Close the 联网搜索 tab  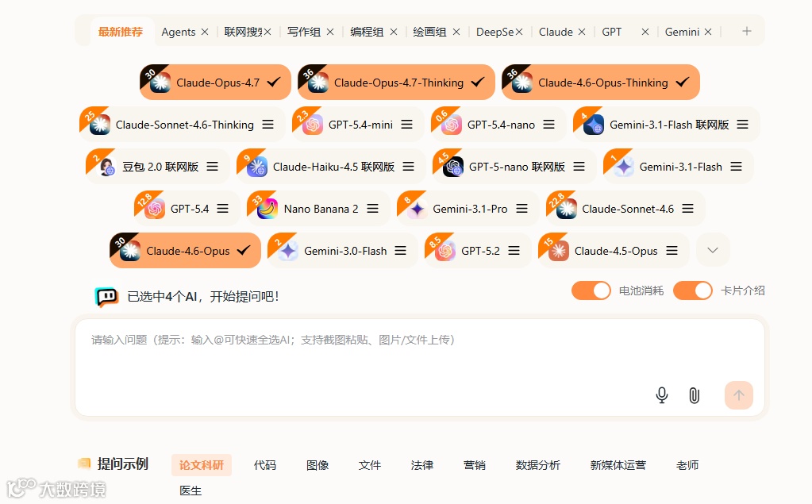click(267, 32)
